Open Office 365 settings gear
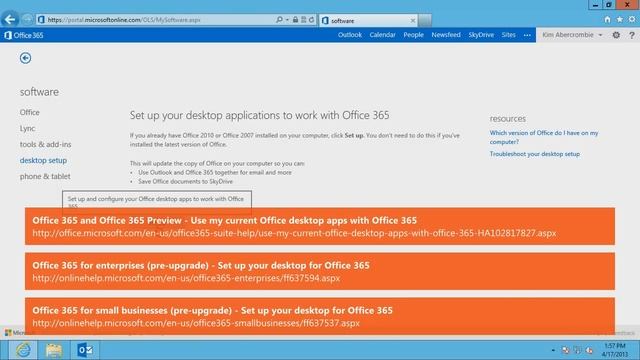640x360 pixels. (x=616, y=35)
